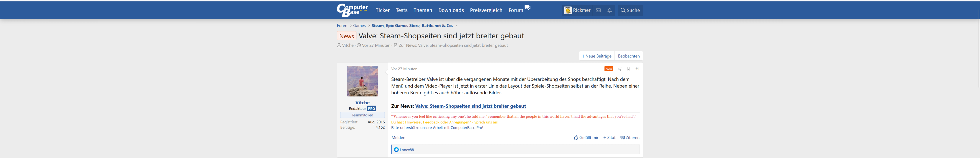Add post to multi-quote with Zitat
Image resolution: width=980 pixels, height=158 pixels.
click(x=609, y=138)
